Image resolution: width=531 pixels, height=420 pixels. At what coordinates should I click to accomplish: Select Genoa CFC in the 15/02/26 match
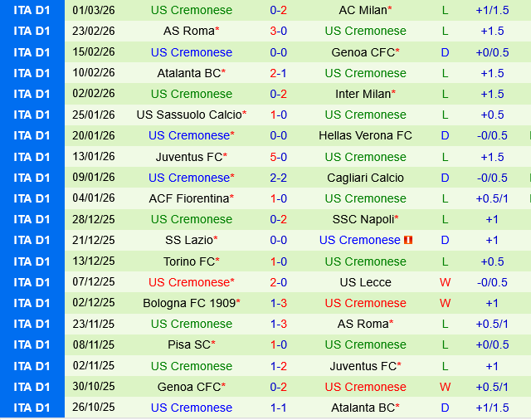pos(362,52)
